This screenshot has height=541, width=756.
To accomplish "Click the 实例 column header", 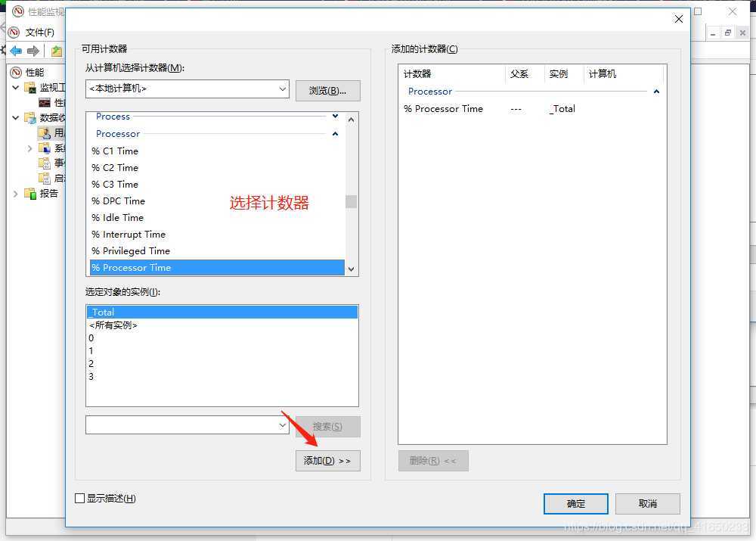I will (x=564, y=74).
